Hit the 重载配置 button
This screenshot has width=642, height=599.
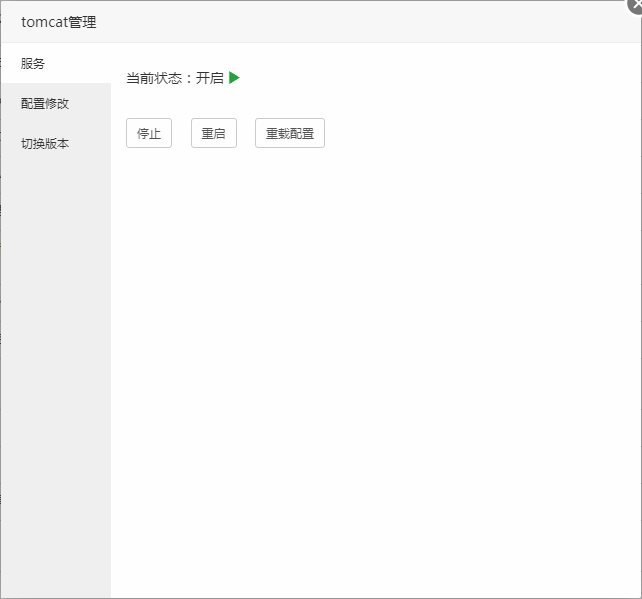289,133
